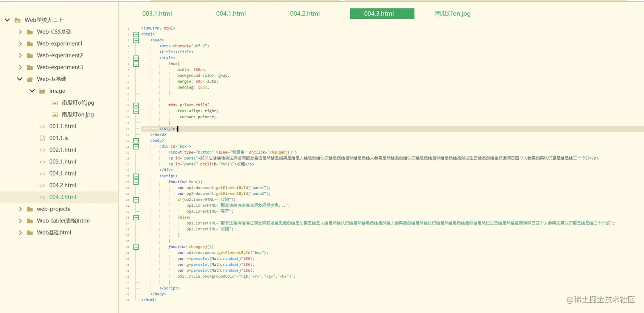Image resolution: width=644 pixels, height=313 pixels.
Task: Click the 004.3.html code file icon in tree
Action: (42, 197)
